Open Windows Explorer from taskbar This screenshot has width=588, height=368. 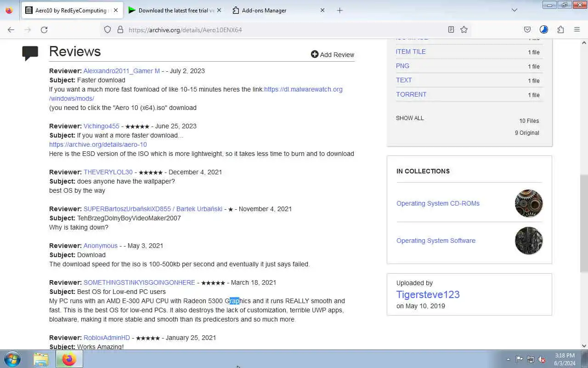point(41,359)
